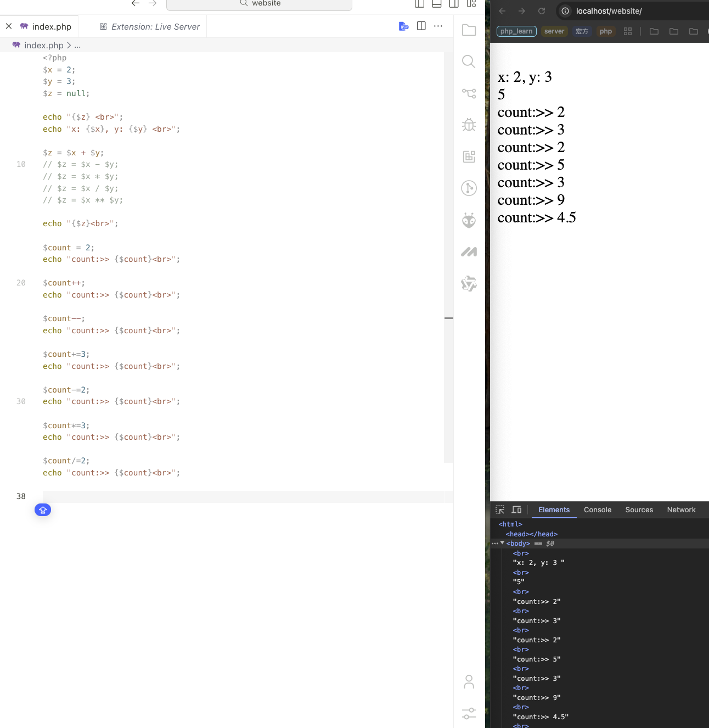
Task: Open the Customize Layout icon
Action: click(471, 3)
